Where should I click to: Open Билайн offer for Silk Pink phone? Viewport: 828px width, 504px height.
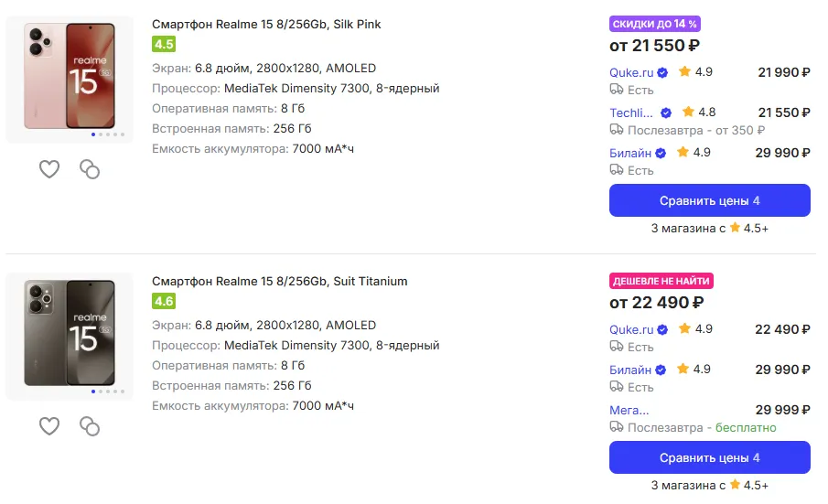pyautogui.click(x=630, y=153)
